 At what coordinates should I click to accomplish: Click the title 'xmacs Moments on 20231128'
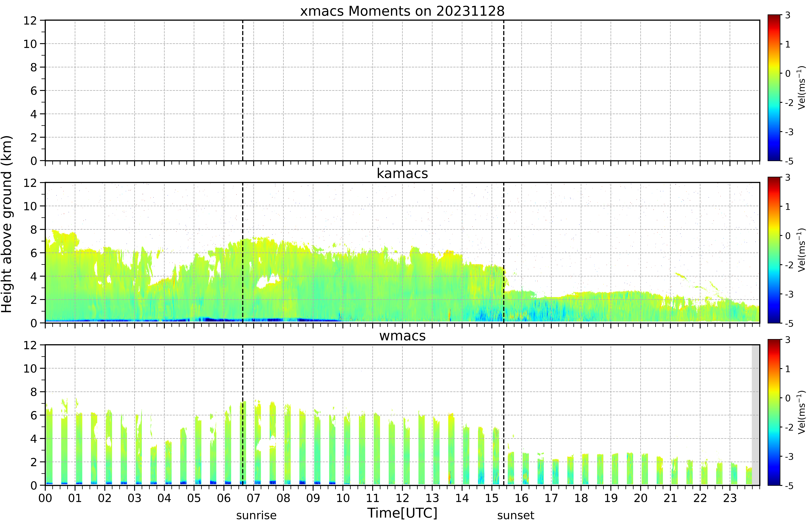pyautogui.click(x=402, y=11)
